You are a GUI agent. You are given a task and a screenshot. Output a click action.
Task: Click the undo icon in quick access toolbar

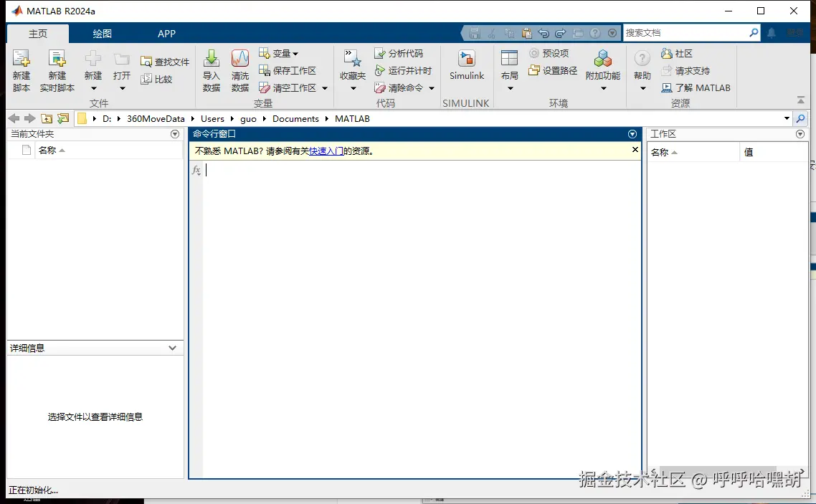coord(544,33)
